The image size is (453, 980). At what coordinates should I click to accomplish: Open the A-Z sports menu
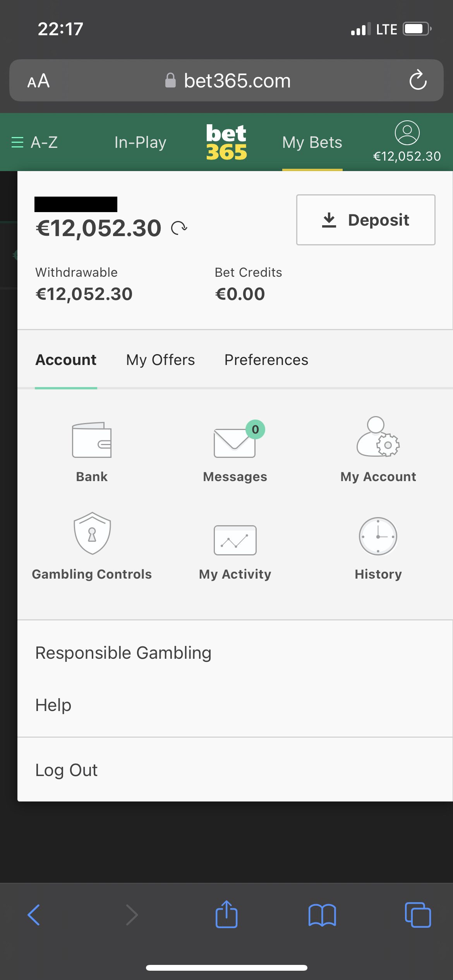tap(35, 142)
